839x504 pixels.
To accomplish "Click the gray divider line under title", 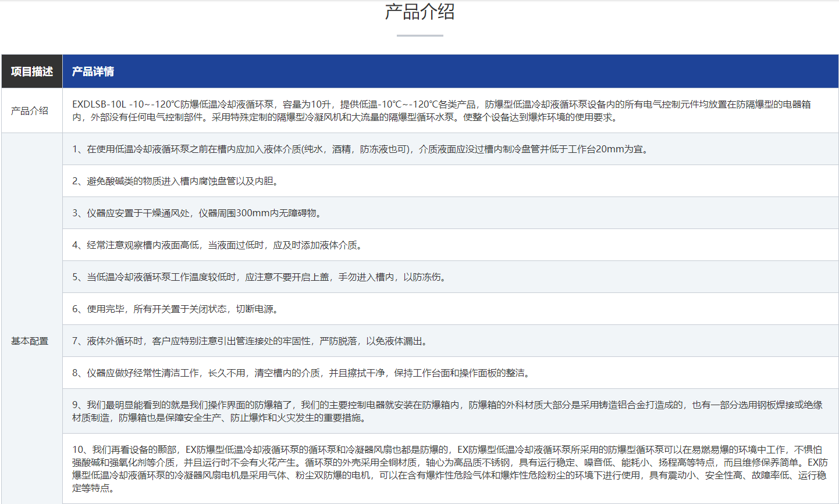I will tap(419, 35).
